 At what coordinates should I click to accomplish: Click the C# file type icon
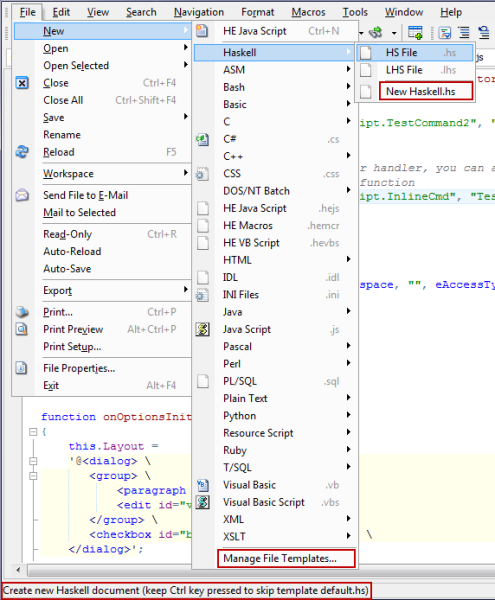pyautogui.click(x=203, y=139)
